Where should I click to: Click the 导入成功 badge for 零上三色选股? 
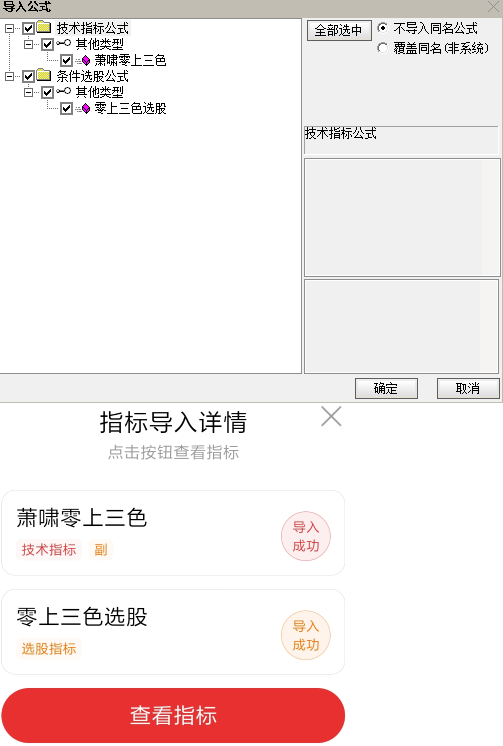tap(306, 636)
